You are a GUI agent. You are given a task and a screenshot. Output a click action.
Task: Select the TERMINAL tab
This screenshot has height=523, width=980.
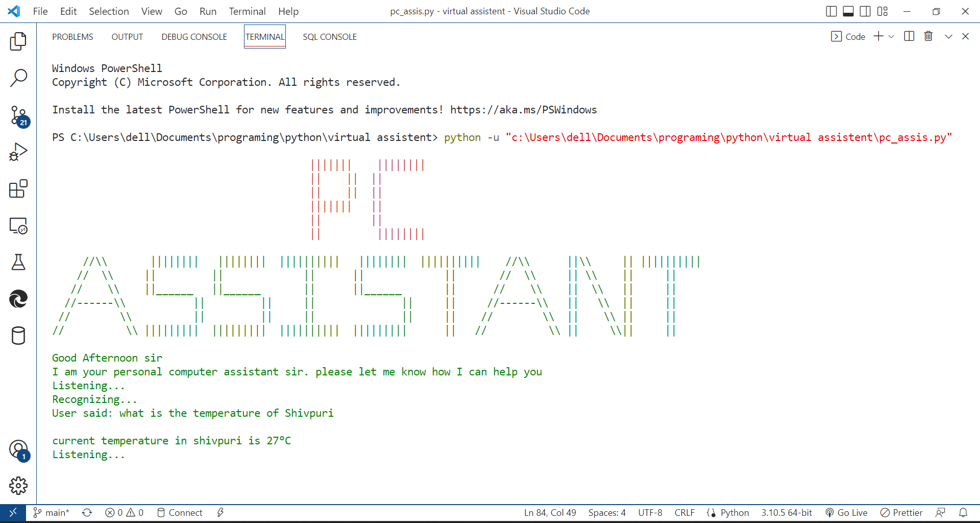point(265,37)
